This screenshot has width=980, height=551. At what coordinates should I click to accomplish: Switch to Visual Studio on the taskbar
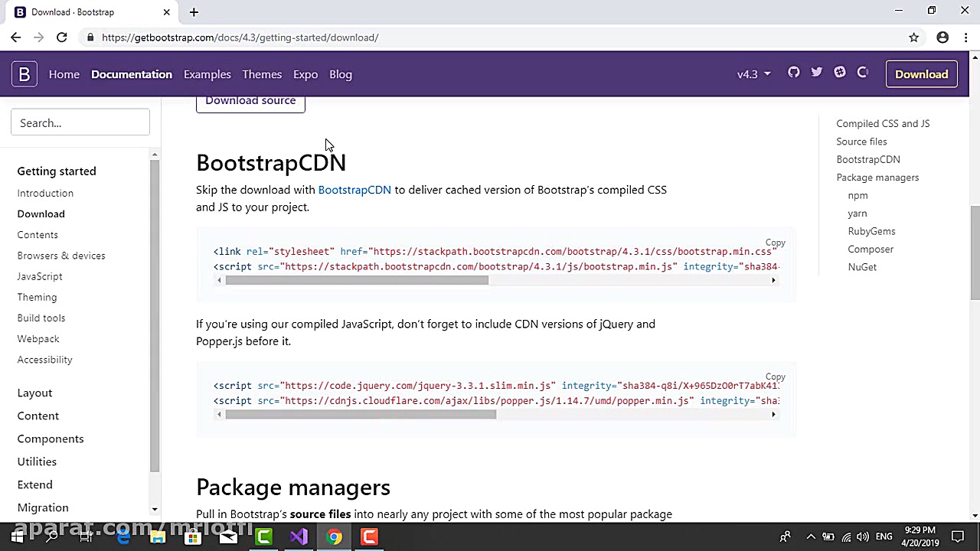pyautogui.click(x=299, y=536)
